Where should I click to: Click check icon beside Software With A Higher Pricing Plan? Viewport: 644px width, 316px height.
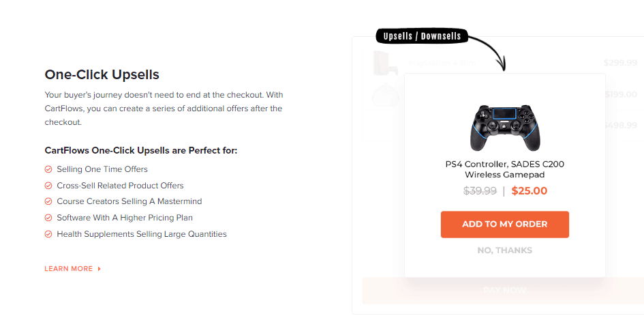pyautogui.click(x=48, y=218)
